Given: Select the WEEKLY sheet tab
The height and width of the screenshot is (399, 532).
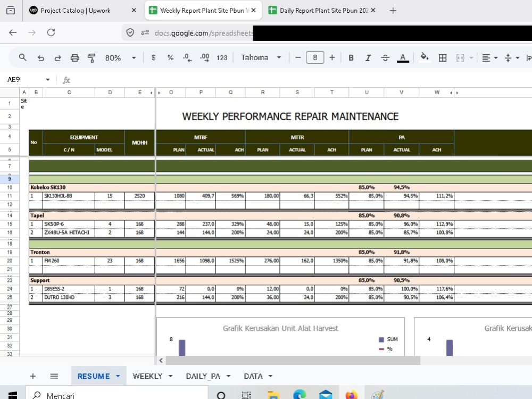Looking at the screenshot, I should (147, 376).
